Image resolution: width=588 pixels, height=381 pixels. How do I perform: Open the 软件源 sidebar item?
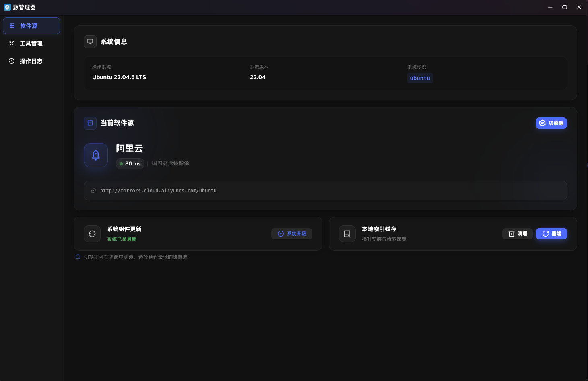[31, 26]
